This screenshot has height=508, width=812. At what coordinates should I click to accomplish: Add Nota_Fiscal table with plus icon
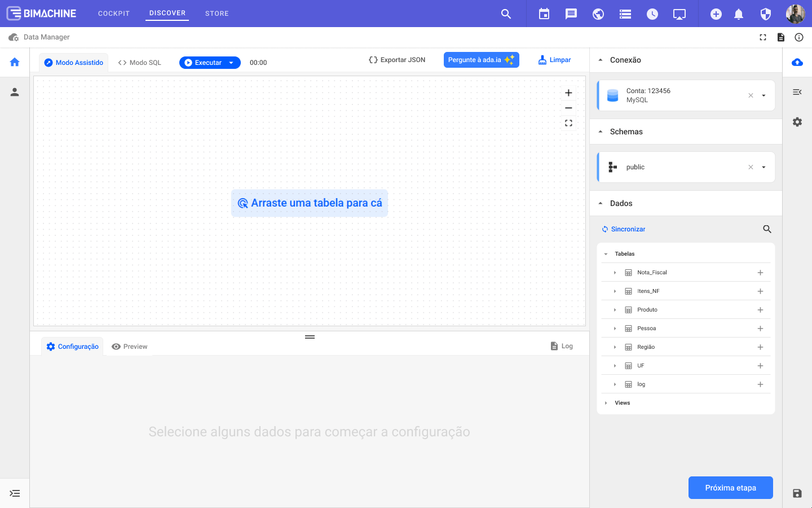point(760,273)
